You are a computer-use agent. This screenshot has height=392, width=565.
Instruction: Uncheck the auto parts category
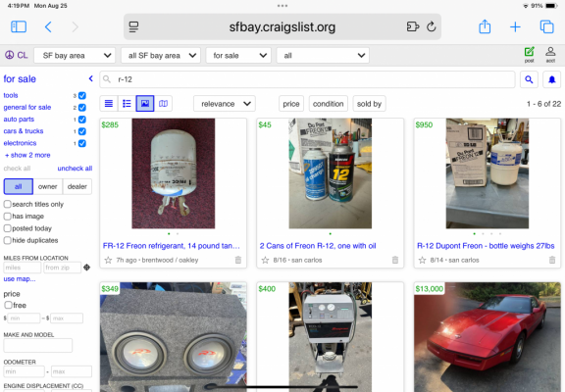[82, 120]
